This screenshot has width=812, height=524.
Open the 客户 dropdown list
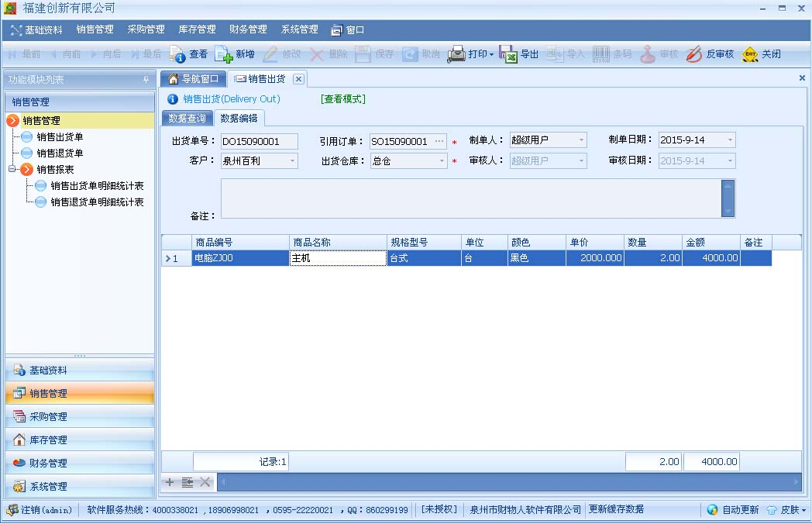[x=292, y=161]
